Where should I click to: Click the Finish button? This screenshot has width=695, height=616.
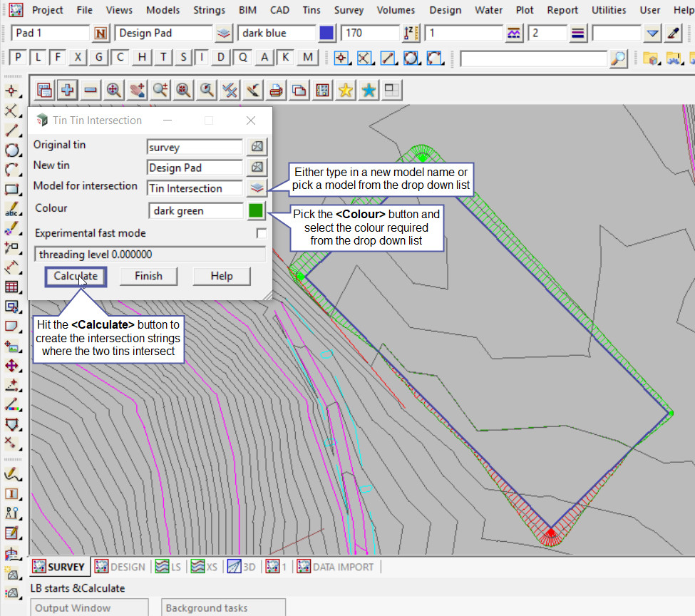click(x=148, y=276)
